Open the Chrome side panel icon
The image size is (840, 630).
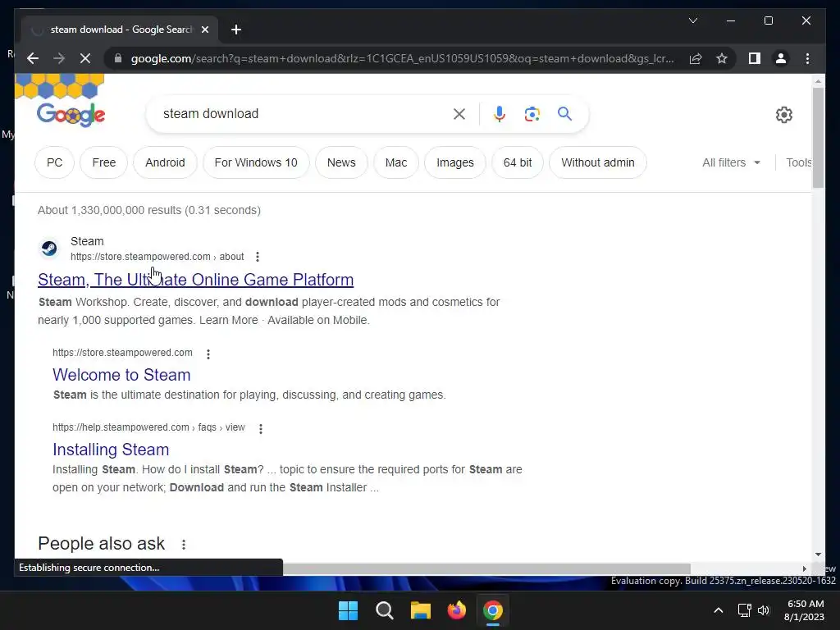point(755,58)
